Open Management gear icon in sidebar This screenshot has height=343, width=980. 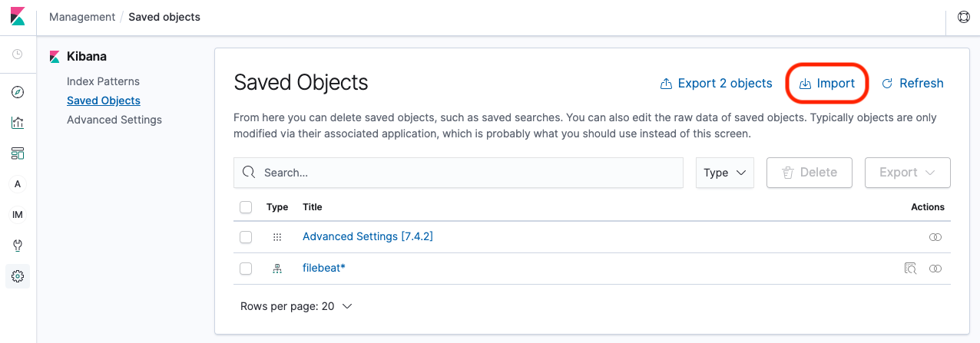18,276
